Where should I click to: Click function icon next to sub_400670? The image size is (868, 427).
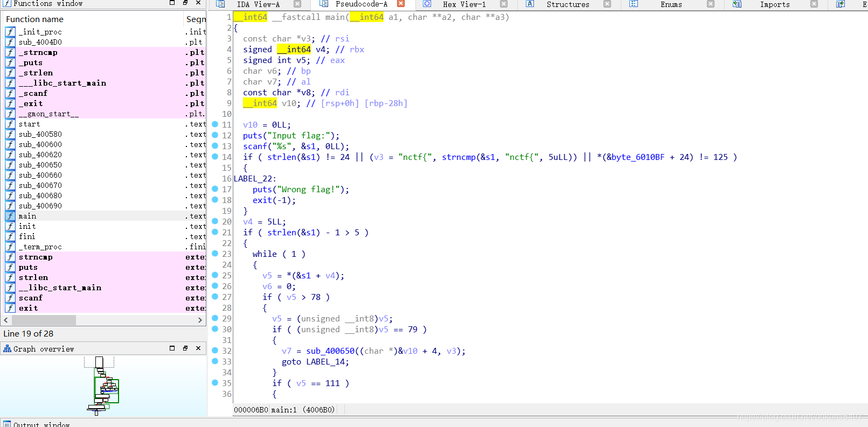pos(10,185)
